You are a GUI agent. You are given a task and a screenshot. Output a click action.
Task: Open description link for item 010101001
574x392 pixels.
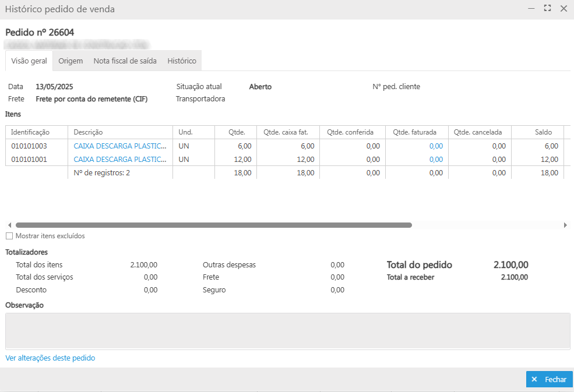(120, 159)
